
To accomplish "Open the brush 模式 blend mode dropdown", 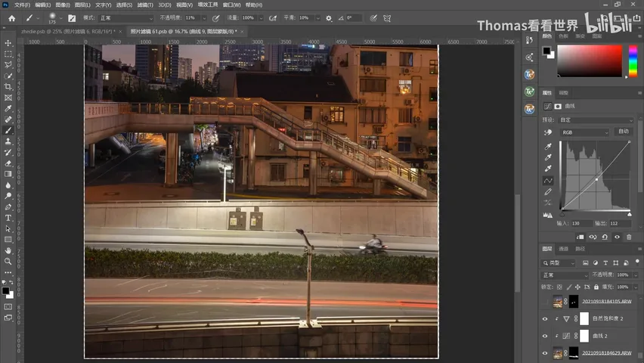I will coord(126,18).
